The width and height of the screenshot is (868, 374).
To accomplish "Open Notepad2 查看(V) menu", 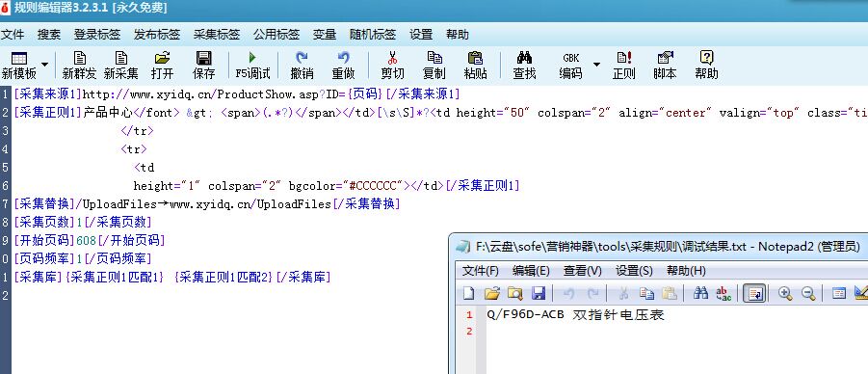I will point(582,271).
